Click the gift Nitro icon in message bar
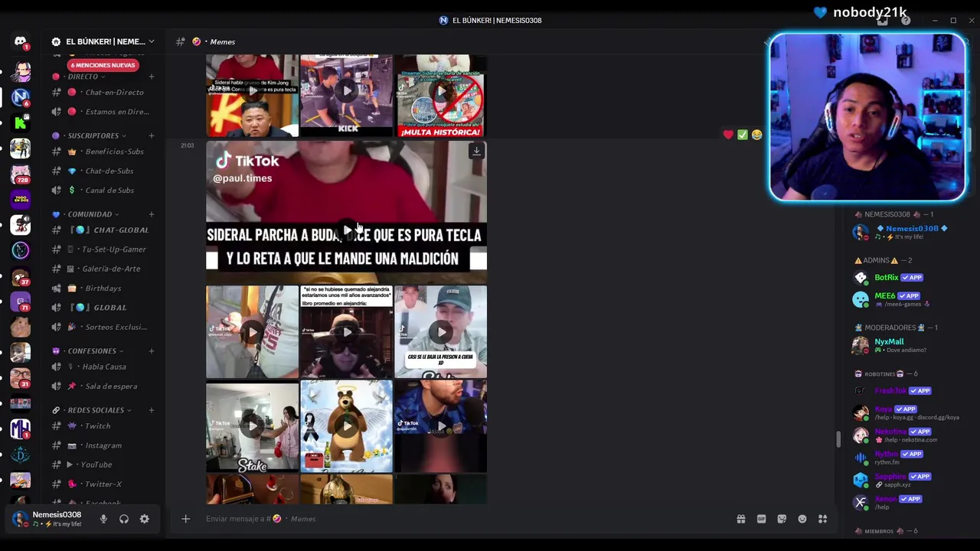980x551 pixels. coord(741,519)
